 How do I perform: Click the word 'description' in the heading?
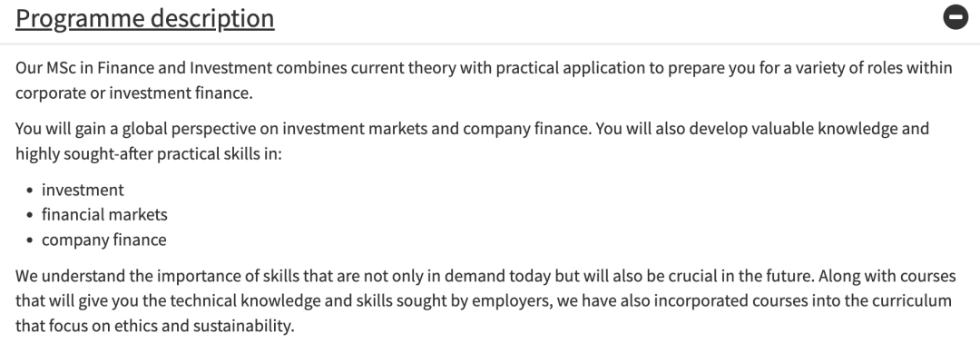pyautogui.click(x=211, y=19)
